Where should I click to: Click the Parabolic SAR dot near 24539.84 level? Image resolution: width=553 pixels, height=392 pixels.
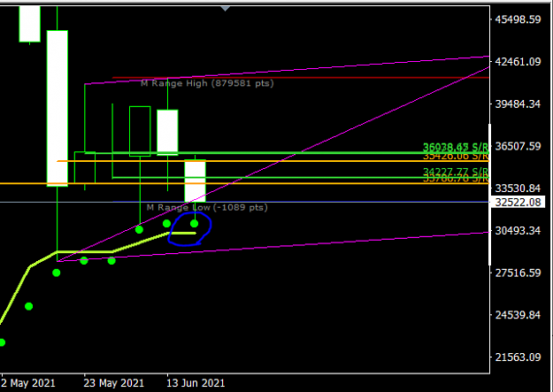tap(29, 306)
